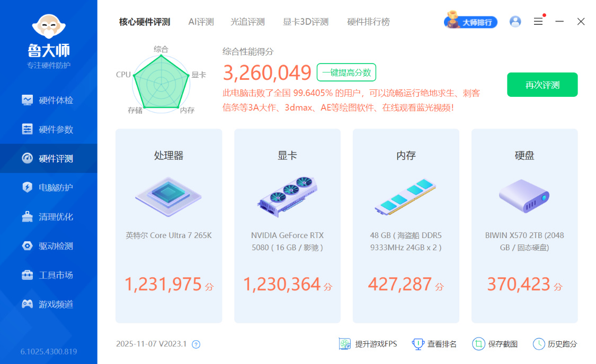This screenshot has width=596, height=364.
Task: Click the 硬件参数 sidebar icon
Action: [28, 129]
